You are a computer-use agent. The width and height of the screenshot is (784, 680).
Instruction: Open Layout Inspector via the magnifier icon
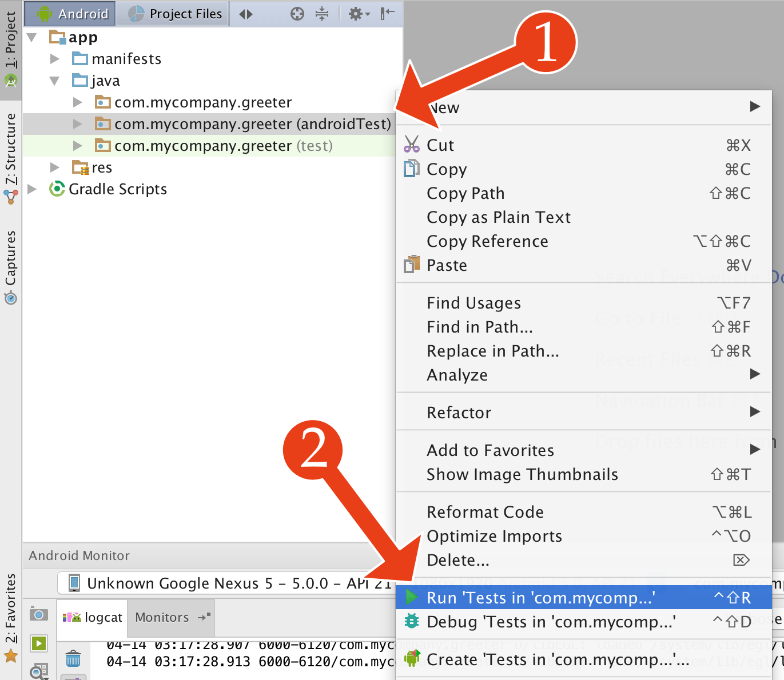38,671
